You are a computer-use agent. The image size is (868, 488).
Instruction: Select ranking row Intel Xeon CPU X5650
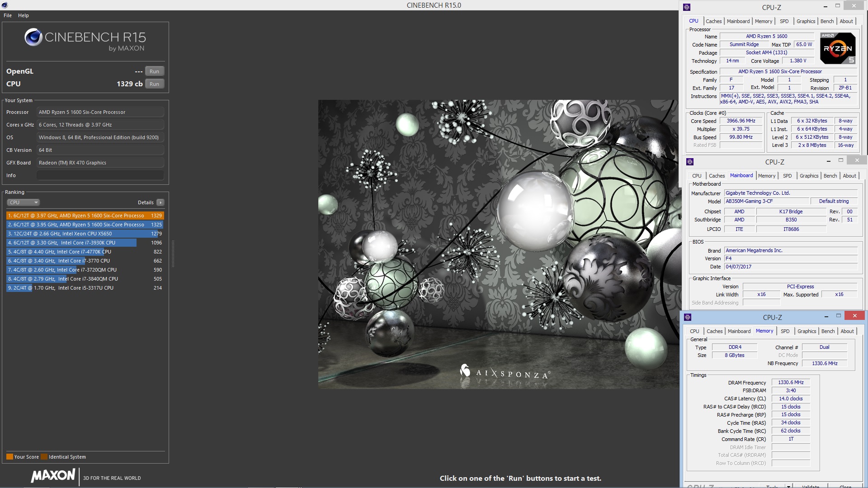[85, 234]
